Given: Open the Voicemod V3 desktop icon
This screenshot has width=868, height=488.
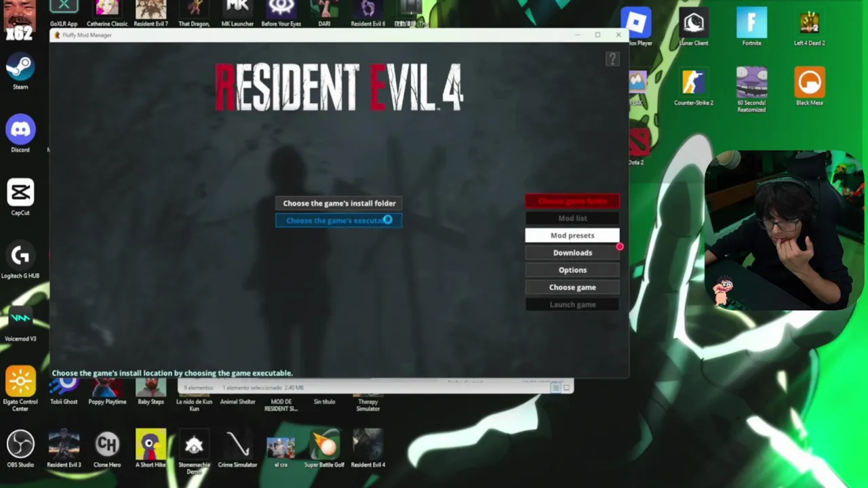Looking at the screenshot, I should [x=20, y=323].
